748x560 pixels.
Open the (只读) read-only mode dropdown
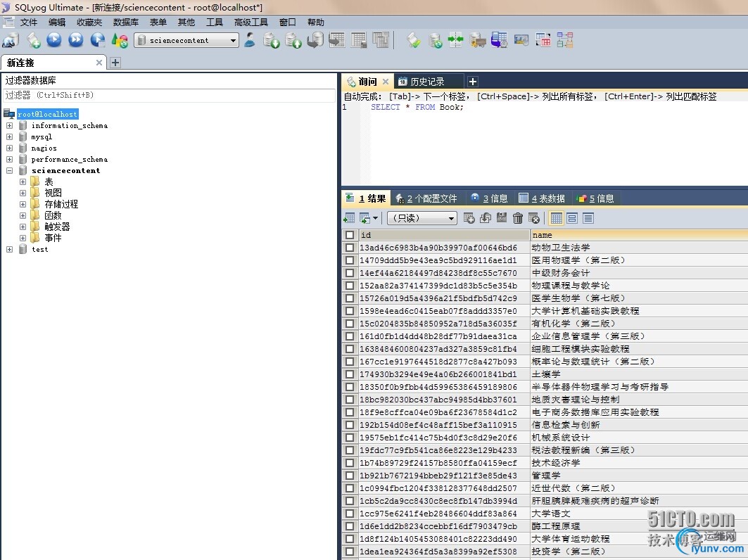[x=423, y=219]
